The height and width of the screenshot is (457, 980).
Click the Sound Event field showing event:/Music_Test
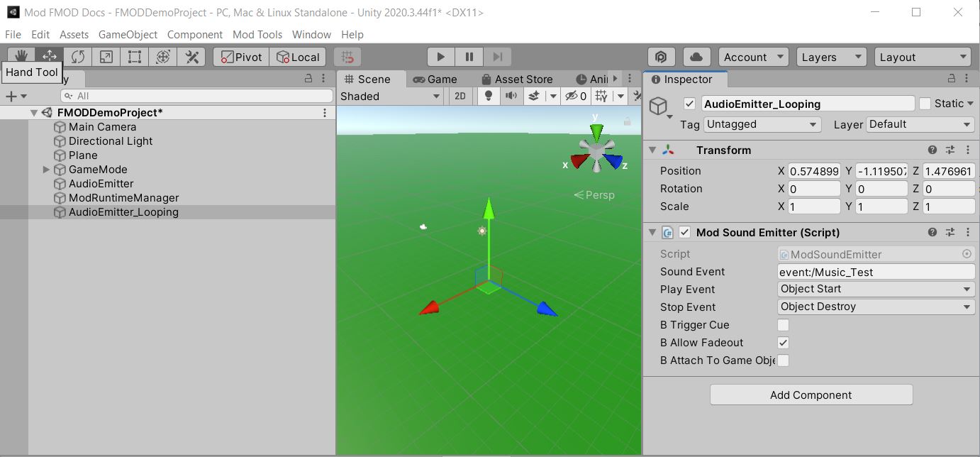pos(876,271)
